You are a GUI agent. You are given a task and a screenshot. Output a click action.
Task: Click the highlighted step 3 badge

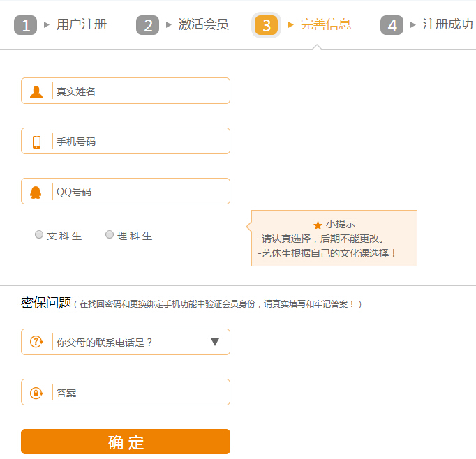[x=266, y=25]
